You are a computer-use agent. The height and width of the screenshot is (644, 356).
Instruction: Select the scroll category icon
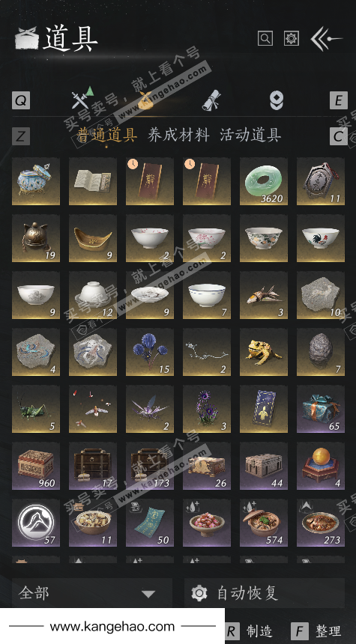211,100
